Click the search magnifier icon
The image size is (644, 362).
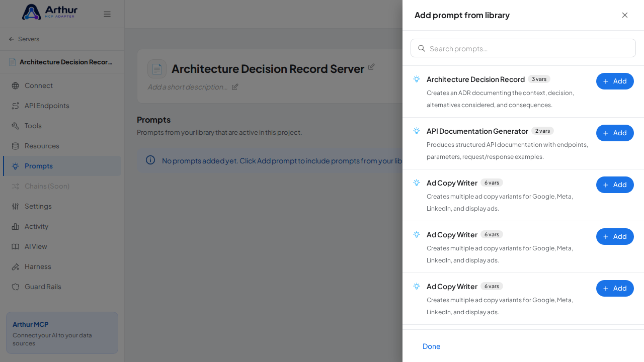[x=422, y=48]
